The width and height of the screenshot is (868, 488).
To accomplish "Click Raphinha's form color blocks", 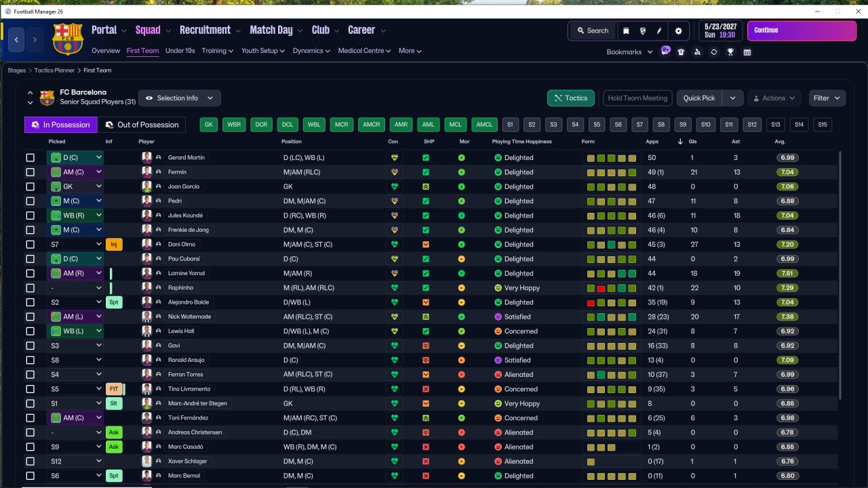I will click(612, 288).
